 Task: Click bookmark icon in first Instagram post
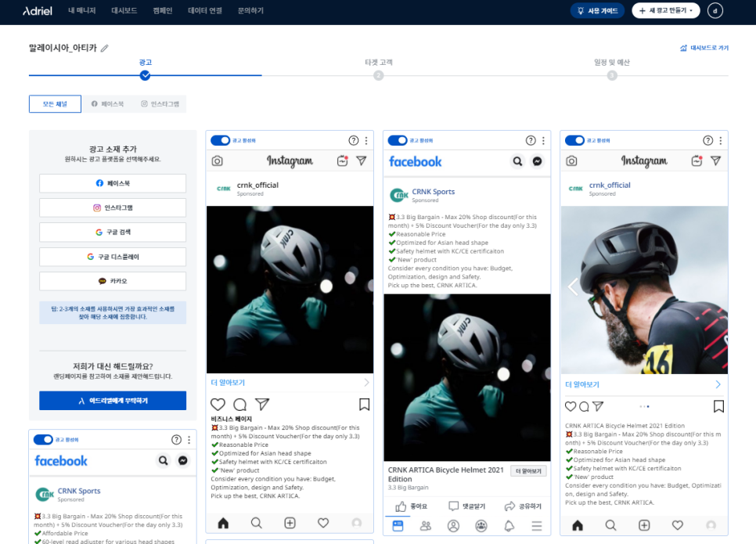(365, 404)
